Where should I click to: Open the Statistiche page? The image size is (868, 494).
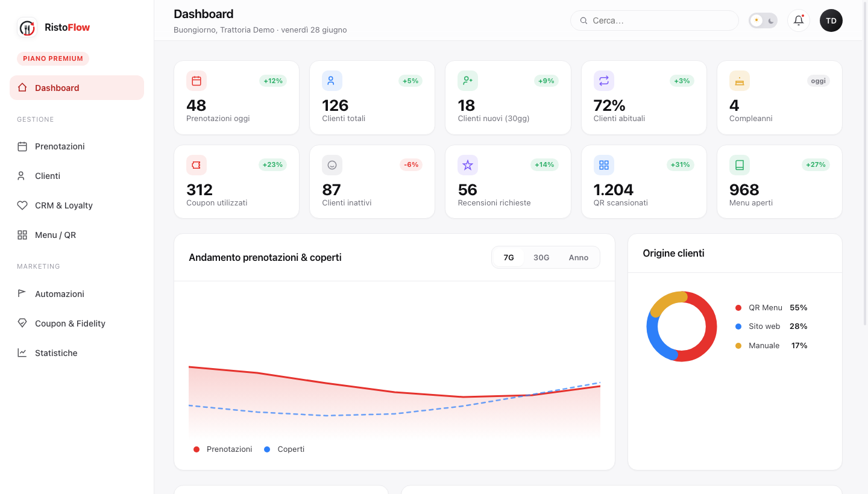pyautogui.click(x=77, y=353)
